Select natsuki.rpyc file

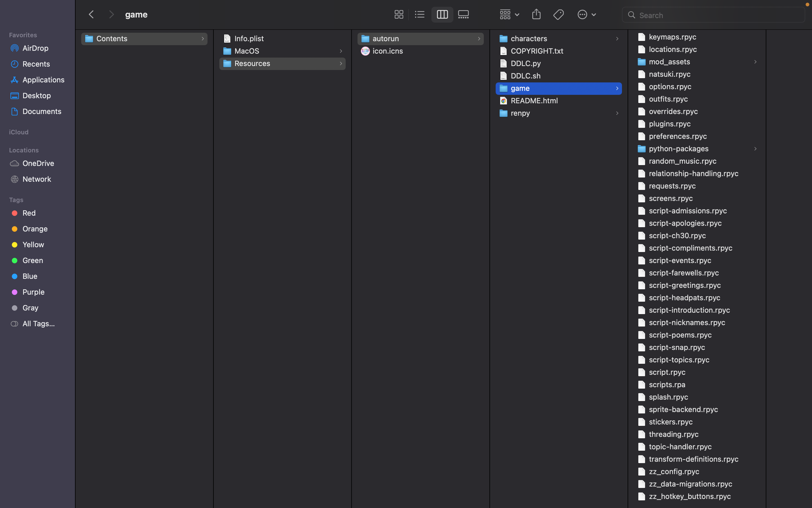point(697,74)
